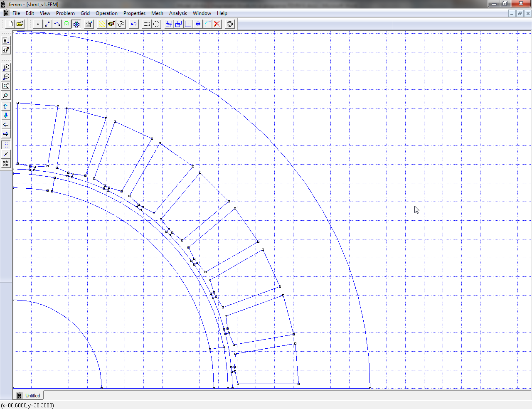
Task: Open the View menu
Action: (x=45, y=13)
